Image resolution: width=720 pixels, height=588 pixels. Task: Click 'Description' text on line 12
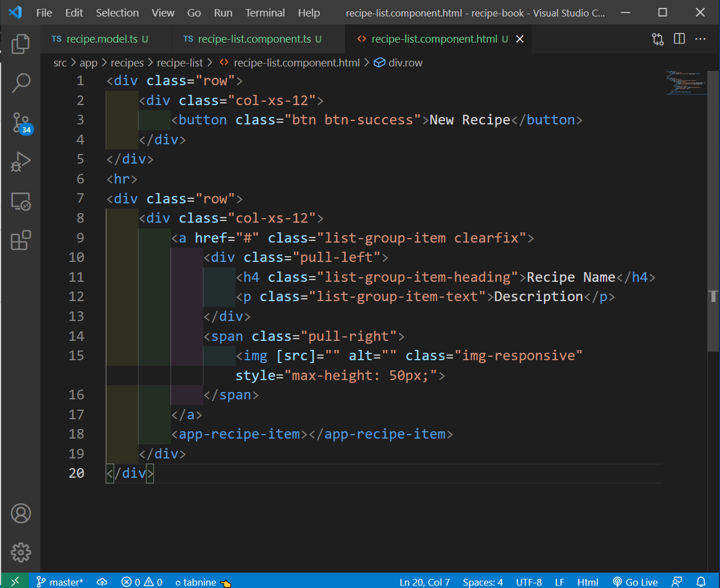pos(538,297)
